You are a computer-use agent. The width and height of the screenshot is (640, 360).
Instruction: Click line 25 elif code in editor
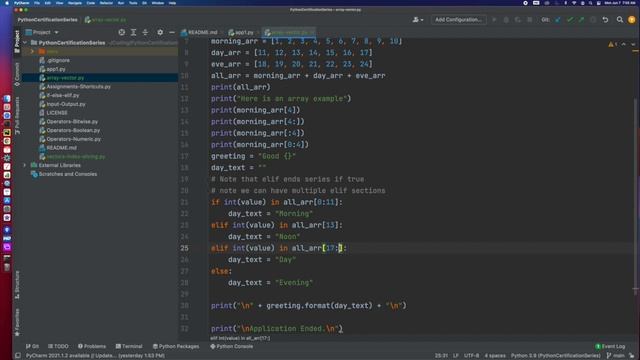[279, 248]
